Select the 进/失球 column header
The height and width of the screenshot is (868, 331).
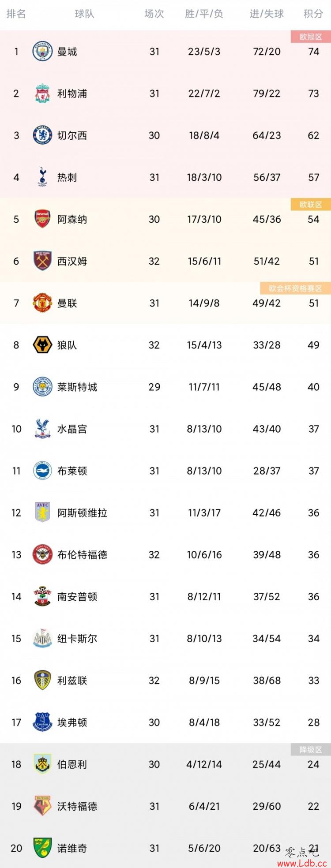coord(267,14)
